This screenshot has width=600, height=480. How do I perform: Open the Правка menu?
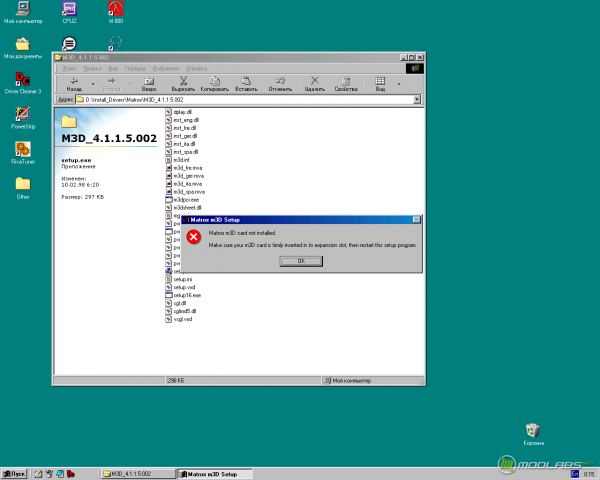(92, 69)
